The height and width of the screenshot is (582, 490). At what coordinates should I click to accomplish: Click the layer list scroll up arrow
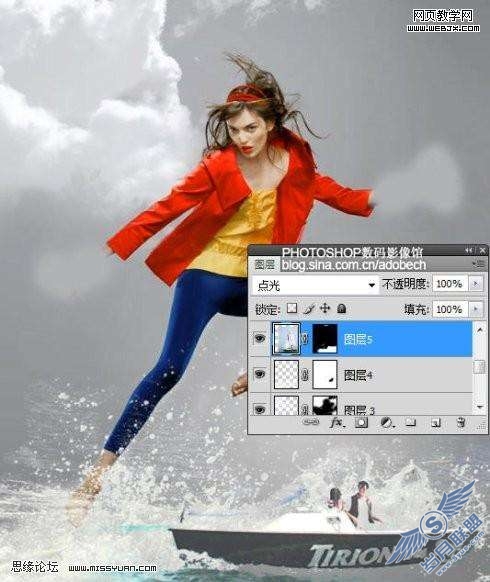coord(480,329)
